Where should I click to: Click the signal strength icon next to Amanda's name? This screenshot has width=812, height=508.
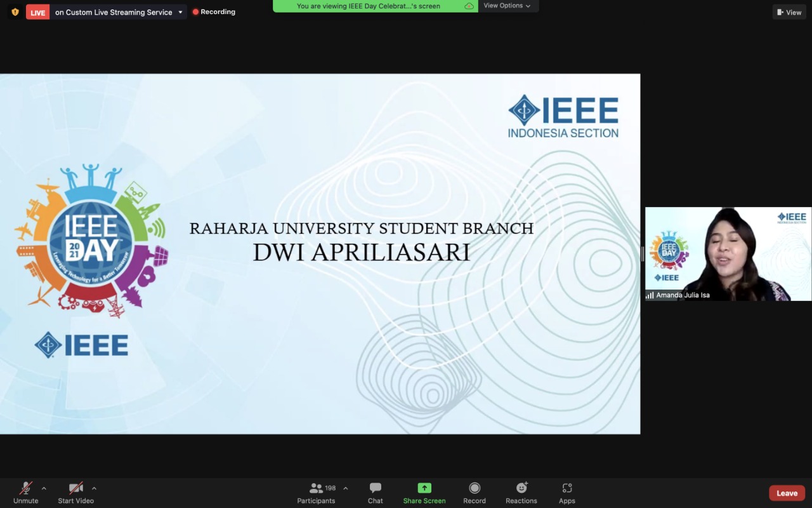pos(650,295)
